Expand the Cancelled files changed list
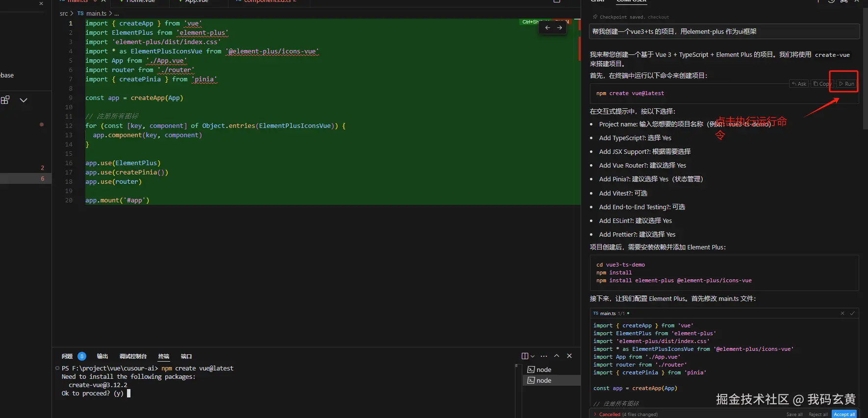 coord(595,415)
